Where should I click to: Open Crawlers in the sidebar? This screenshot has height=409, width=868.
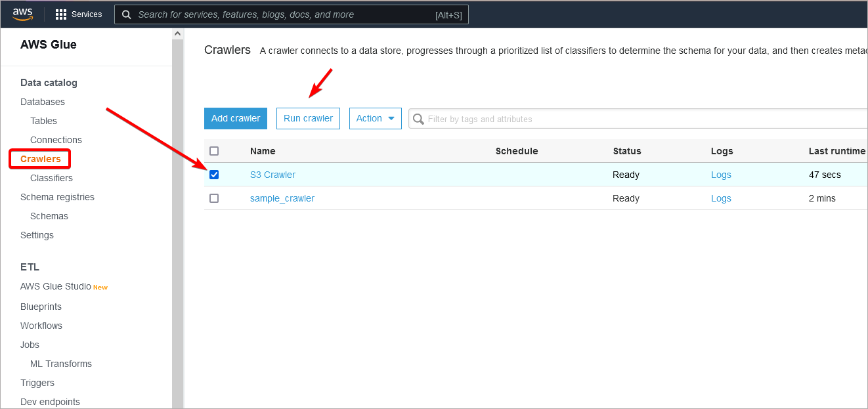[x=41, y=159]
